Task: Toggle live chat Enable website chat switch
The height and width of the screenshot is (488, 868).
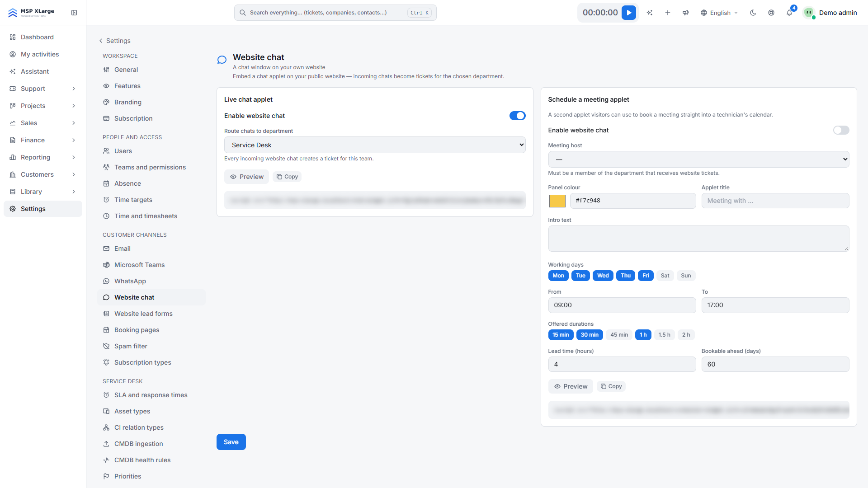Action: (x=518, y=116)
